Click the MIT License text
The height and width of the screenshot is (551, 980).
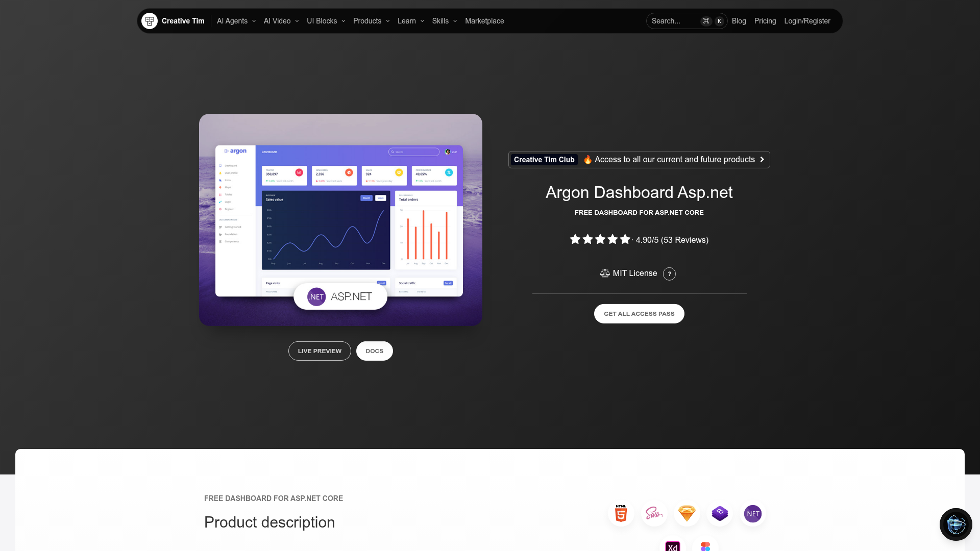coord(634,273)
